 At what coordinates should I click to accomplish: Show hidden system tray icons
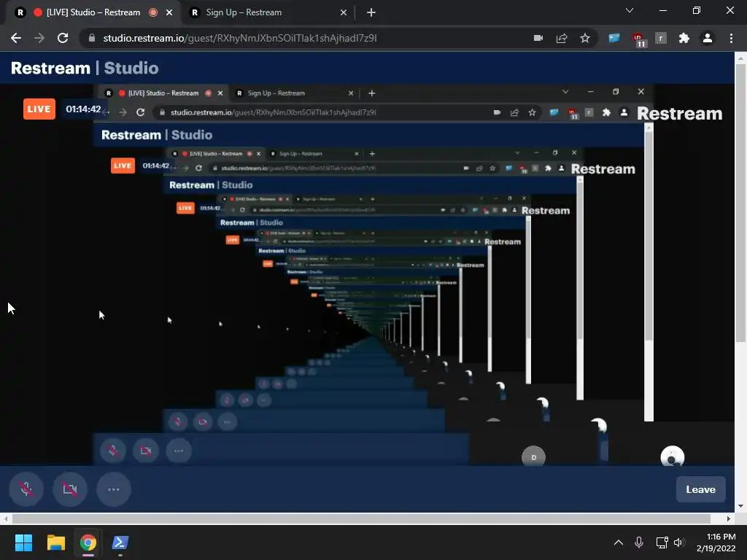tap(619, 542)
